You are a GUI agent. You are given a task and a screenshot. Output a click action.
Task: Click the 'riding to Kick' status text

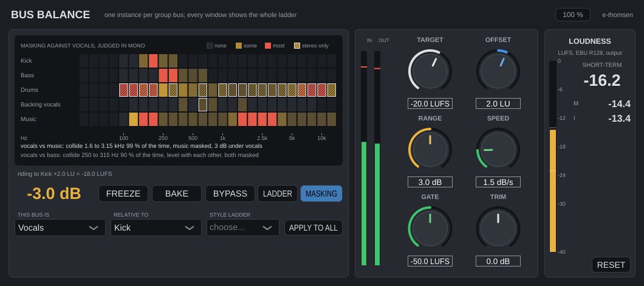pyautogui.click(x=64, y=173)
